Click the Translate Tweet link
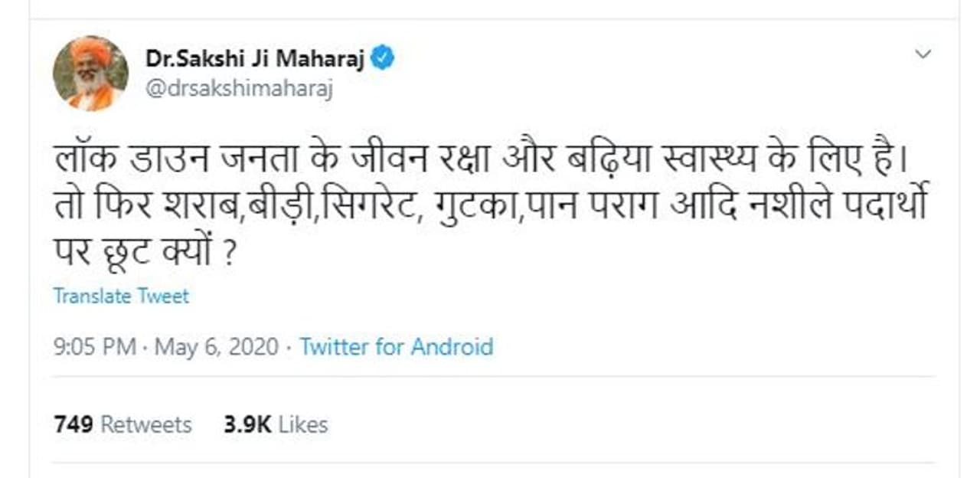Screen dimensions: 980x478 click(121, 296)
